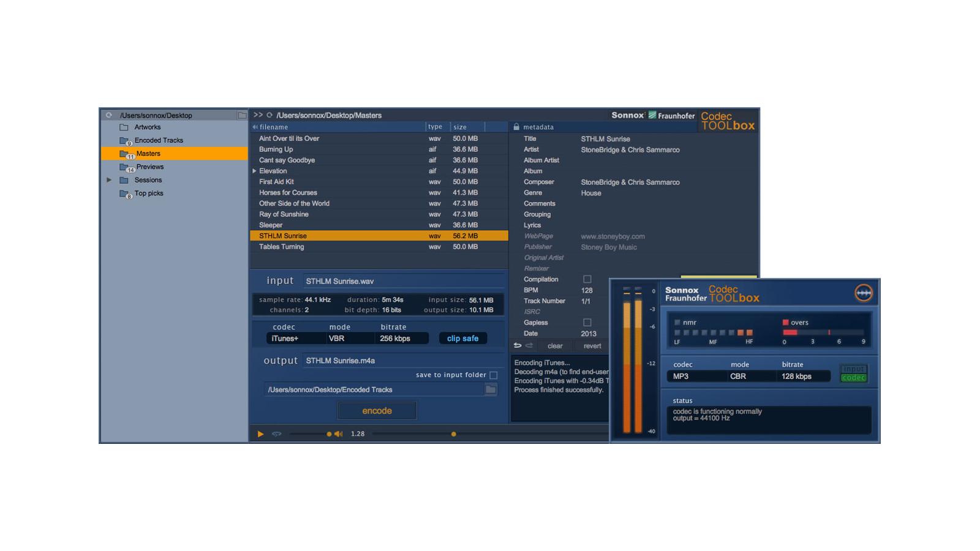Start playback with the play button
This screenshot has height=551, width=980.
point(260,433)
